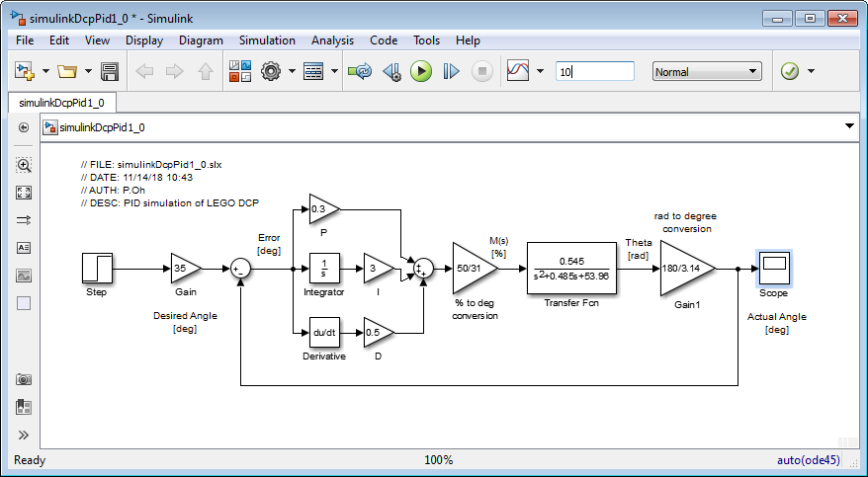
Task: Click the Step Forward icon
Action: [x=452, y=71]
